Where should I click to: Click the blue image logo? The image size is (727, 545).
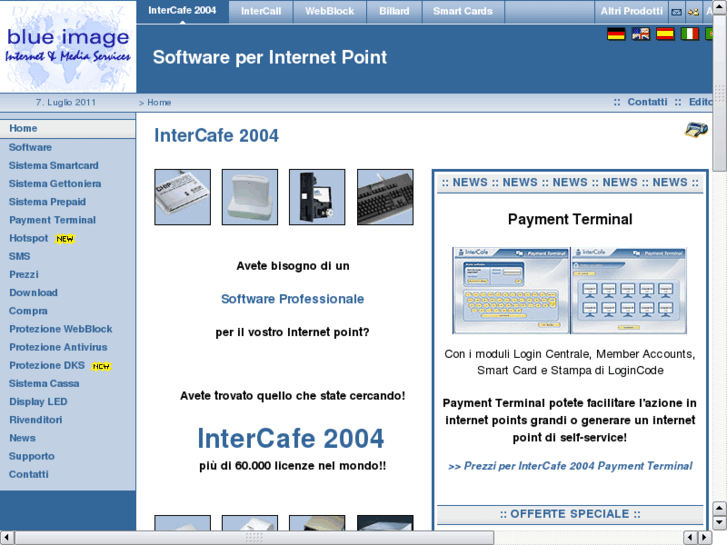click(68, 46)
